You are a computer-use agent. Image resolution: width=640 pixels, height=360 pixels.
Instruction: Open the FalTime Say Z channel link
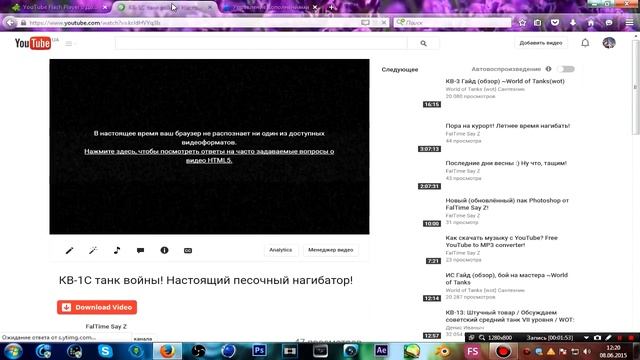(x=106, y=327)
